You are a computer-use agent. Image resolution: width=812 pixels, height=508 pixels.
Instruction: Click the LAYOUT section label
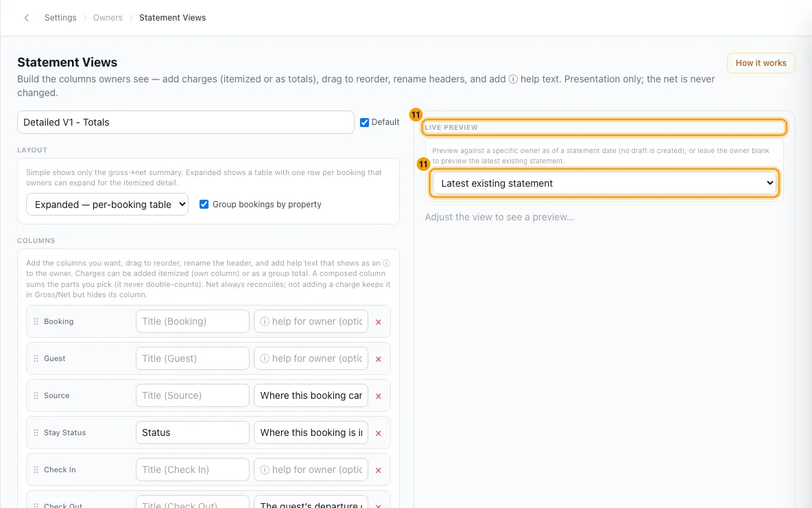[x=32, y=150]
